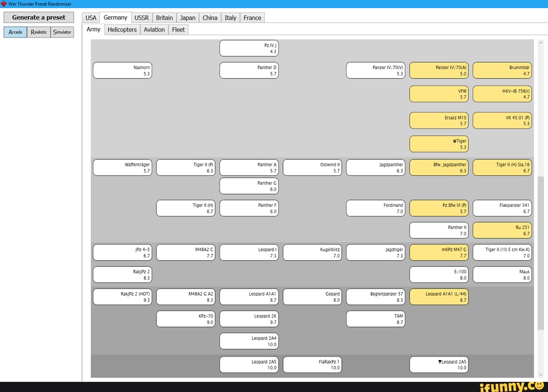The width and height of the screenshot is (548, 392).
Task: Open the Fleet tab
Action: (178, 29)
